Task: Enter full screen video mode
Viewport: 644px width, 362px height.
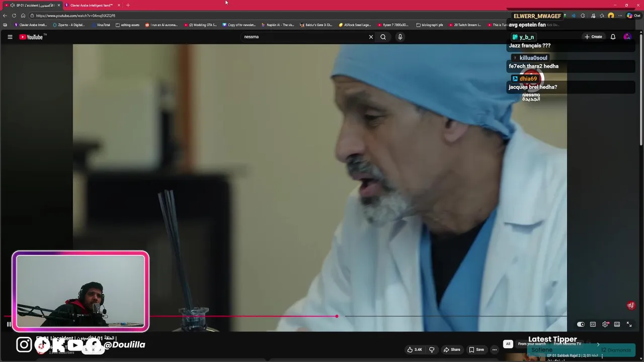Action: [x=629, y=324]
